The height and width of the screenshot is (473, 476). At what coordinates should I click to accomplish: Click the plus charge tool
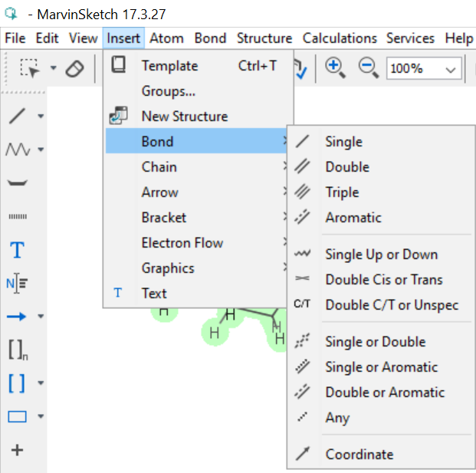point(17,450)
